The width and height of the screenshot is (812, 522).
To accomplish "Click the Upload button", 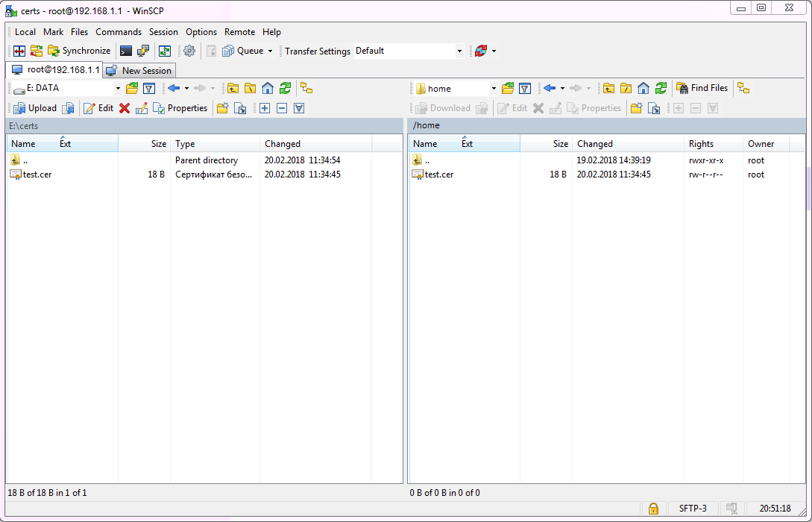I will [35, 108].
